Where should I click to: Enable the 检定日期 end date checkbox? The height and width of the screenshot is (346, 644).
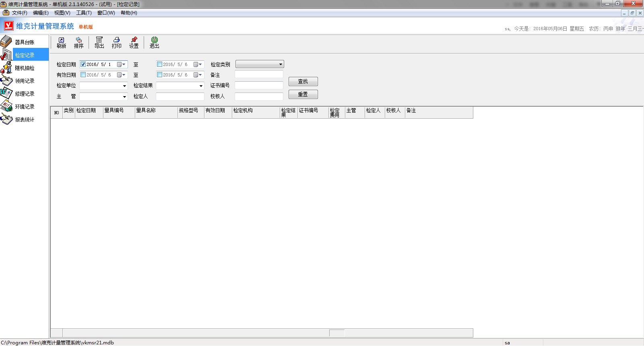160,64
